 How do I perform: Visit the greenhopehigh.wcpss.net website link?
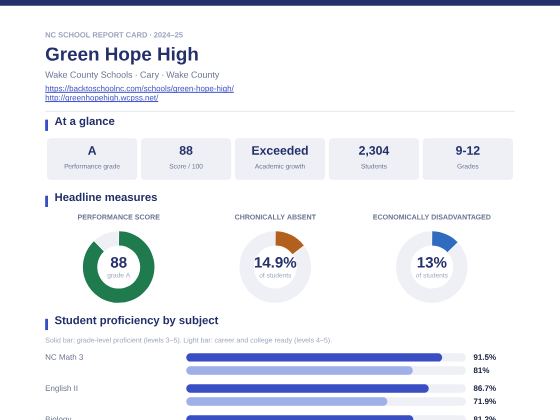coord(101,98)
